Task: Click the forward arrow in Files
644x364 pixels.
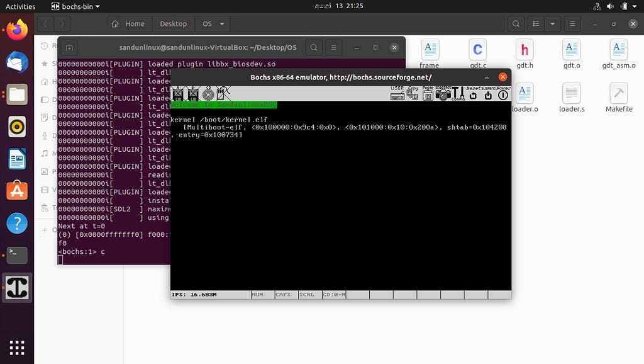Action: pos(62,24)
